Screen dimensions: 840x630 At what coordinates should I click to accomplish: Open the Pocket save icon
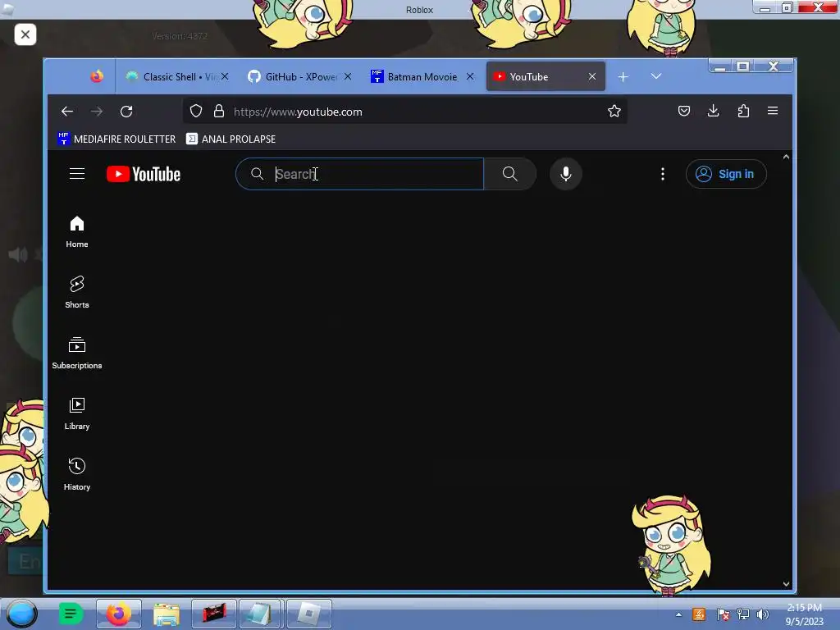coord(684,111)
